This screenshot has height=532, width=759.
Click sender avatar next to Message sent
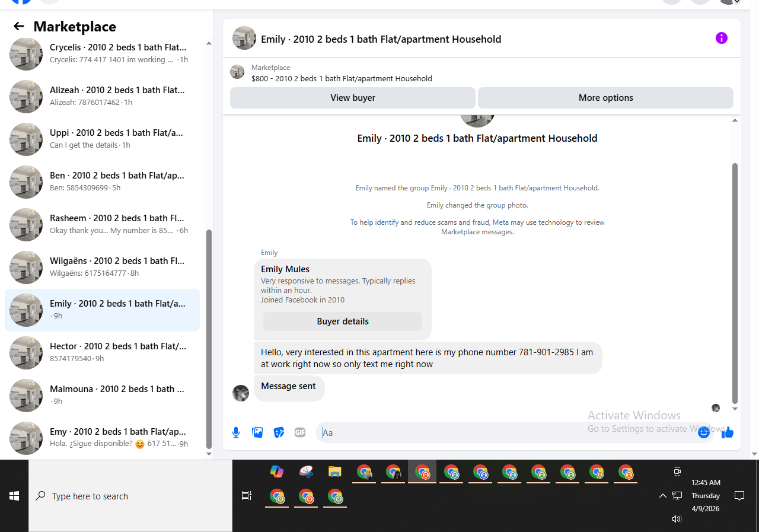click(241, 393)
